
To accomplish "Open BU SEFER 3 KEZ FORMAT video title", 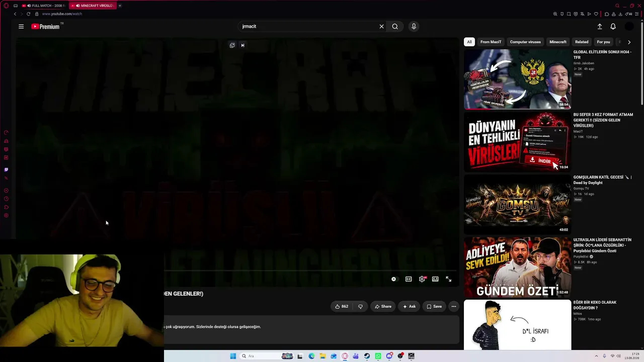I will coord(603,120).
